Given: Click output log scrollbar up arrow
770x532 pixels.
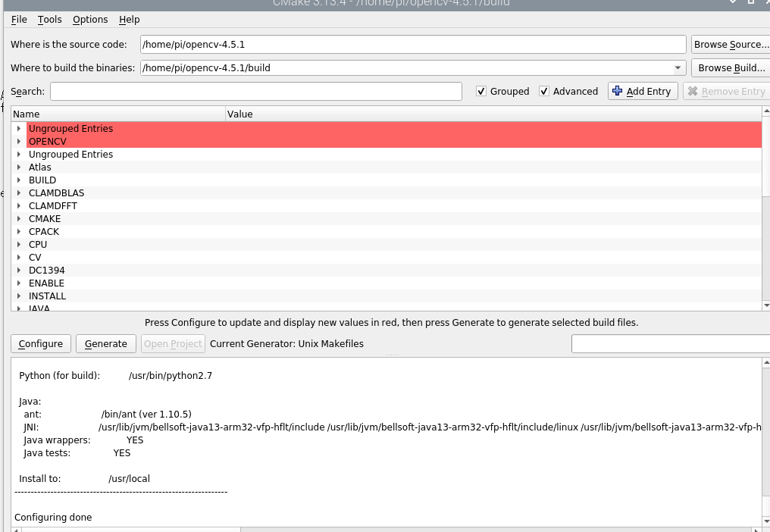Looking at the screenshot, I should (766, 362).
